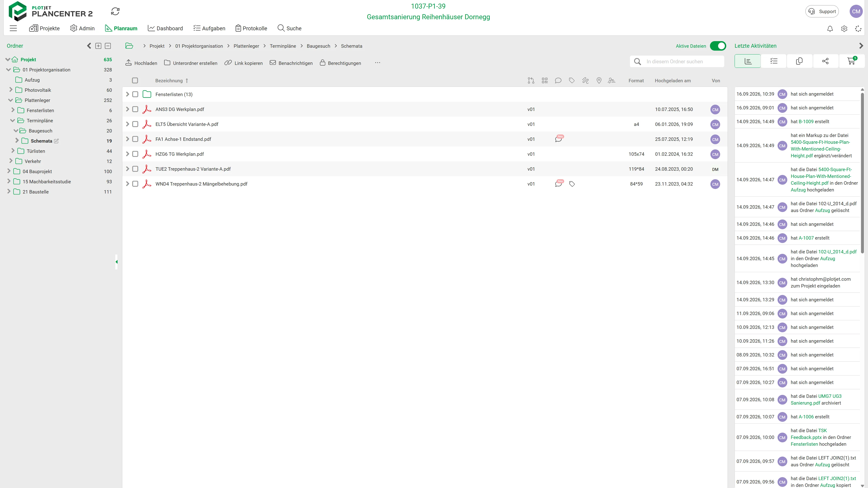Select checkbox for HZG6 TG Werkplan.pdf
Viewport: 868px width, 488px height.
135,154
